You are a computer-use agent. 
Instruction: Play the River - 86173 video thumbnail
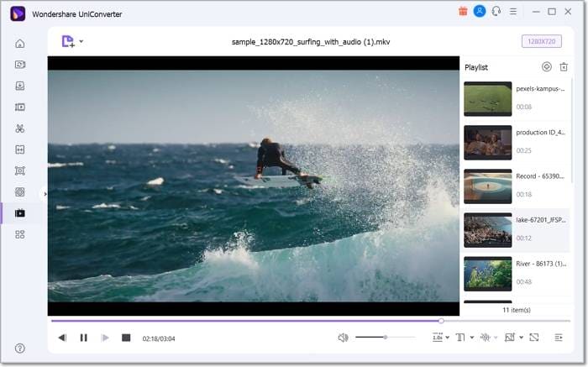[487, 274]
